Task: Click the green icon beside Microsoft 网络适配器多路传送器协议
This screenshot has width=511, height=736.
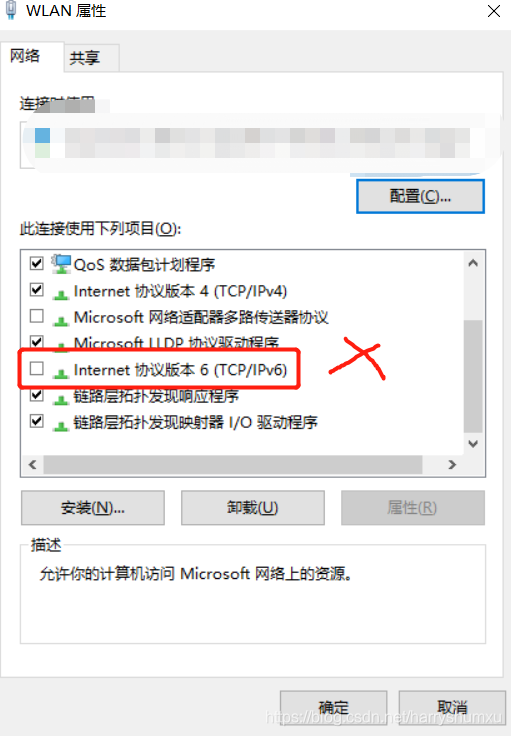Action: pyautogui.click(x=61, y=321)
